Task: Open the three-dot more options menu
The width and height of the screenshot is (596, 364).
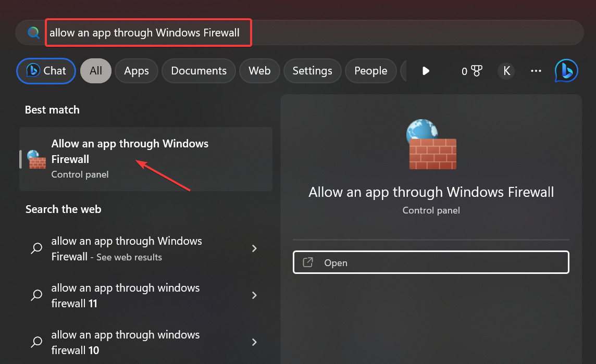Action: 536,71
